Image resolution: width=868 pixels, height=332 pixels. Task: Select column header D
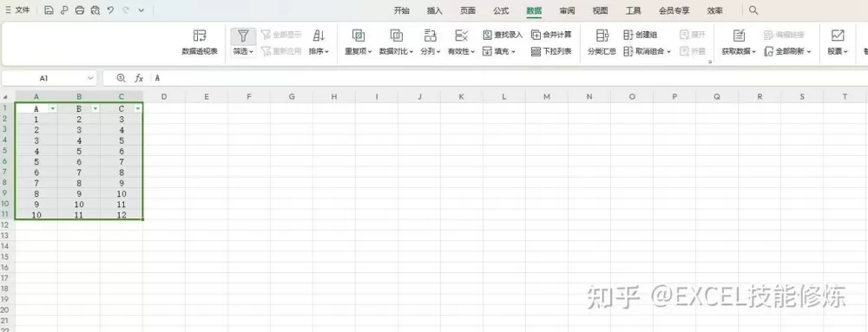[164, 97]
